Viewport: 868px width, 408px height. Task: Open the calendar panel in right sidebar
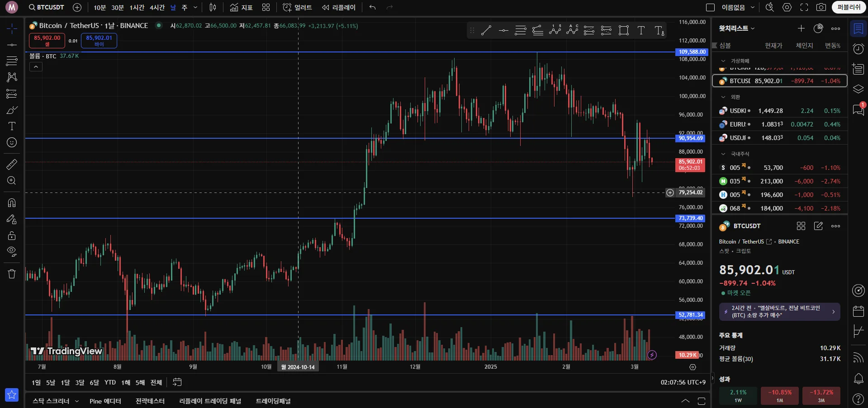[858, 311]
